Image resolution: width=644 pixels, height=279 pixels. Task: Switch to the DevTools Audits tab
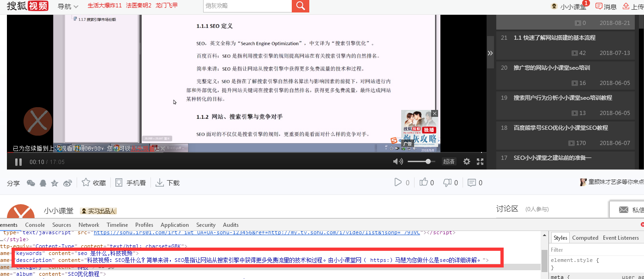click(x=231, y=225)
